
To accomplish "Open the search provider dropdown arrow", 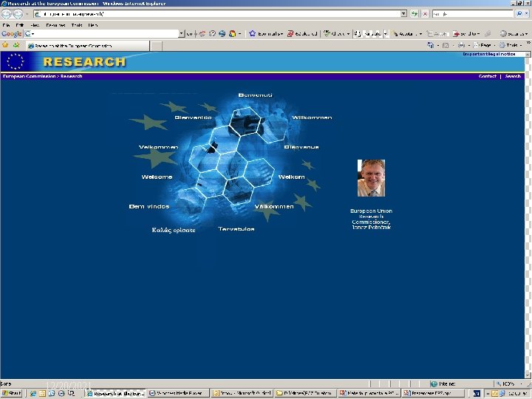I will point(527,14).
